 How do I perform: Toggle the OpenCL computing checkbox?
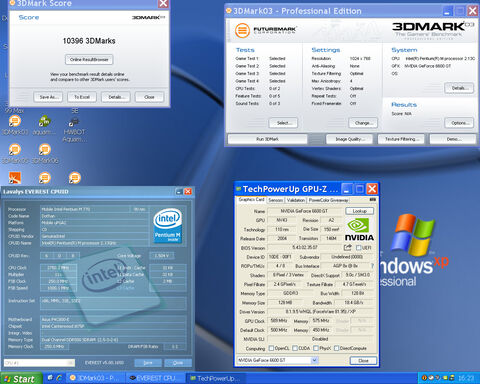271,348
